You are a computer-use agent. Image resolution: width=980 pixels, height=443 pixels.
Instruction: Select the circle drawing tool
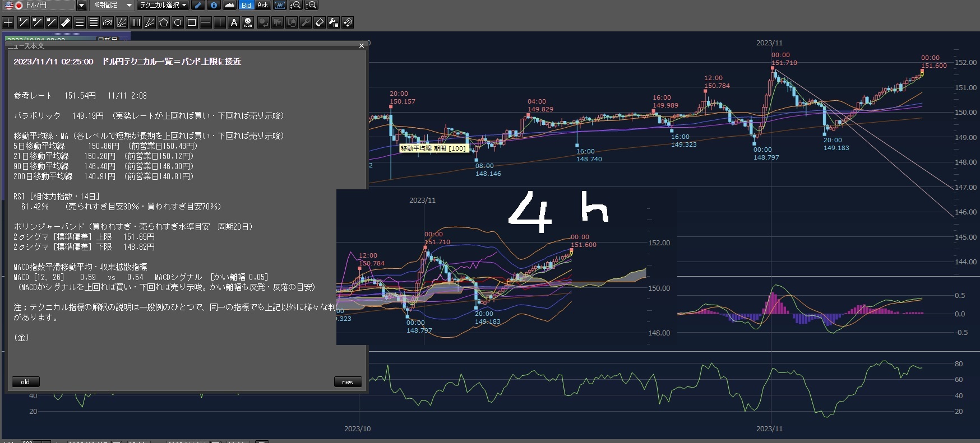[x=177, y=22]
